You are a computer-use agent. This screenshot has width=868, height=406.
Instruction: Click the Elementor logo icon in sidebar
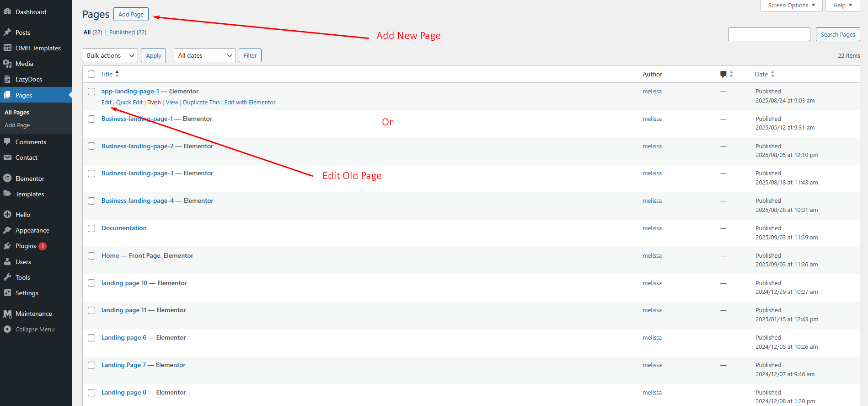(x=7, y=178)
